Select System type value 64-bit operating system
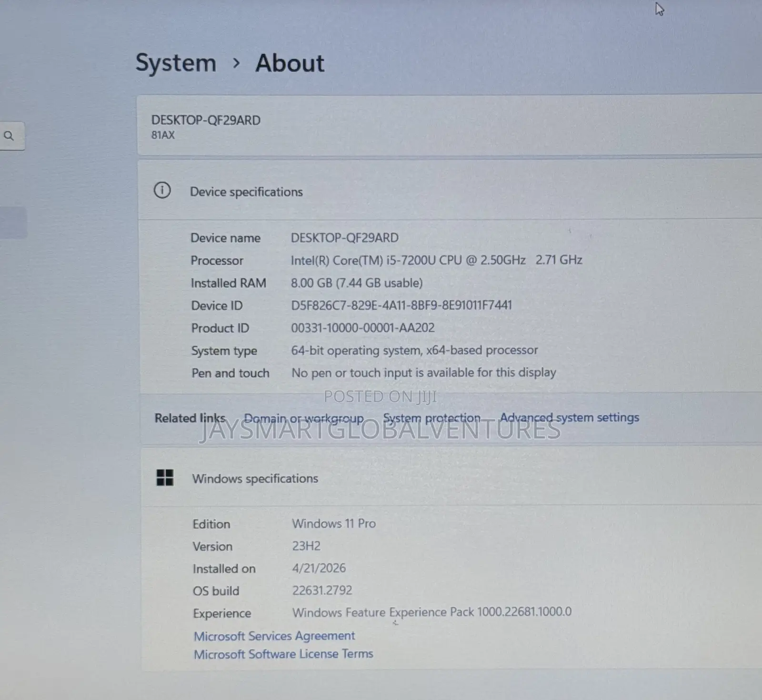The width and height of the screenshot is (762, 700). (414, 350)
